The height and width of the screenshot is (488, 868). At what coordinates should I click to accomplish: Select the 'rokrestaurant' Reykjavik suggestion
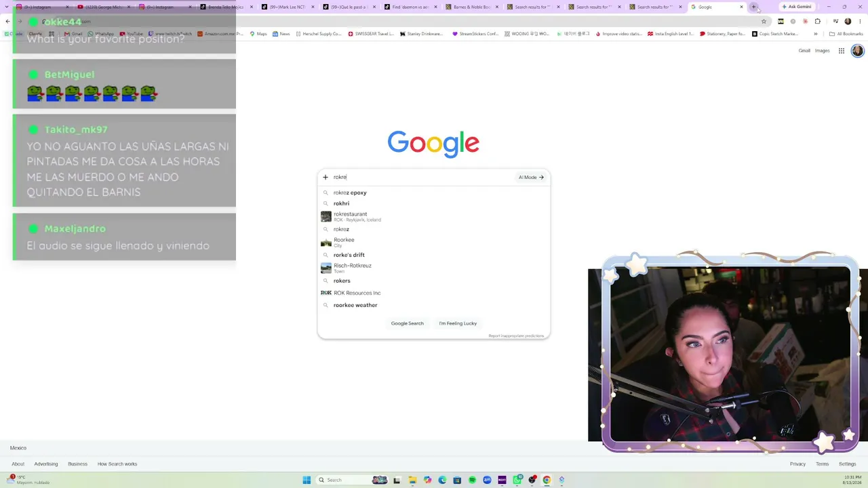(433, 216)
